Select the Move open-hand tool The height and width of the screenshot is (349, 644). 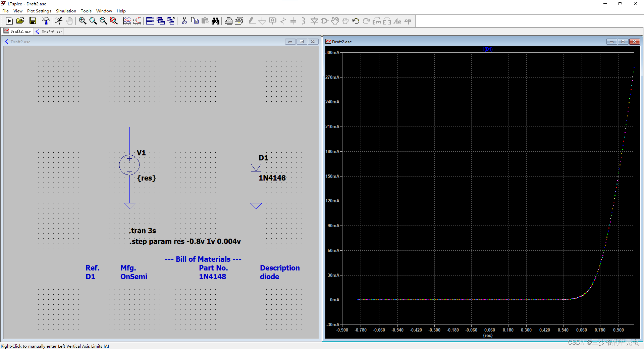[x=335, y=21]
